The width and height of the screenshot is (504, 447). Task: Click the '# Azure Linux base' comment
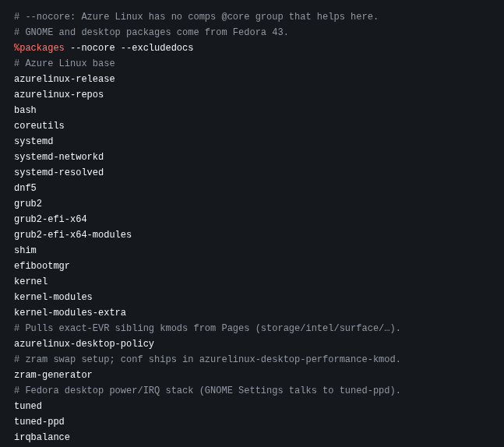pyautogui.click(x=65, y=63)
